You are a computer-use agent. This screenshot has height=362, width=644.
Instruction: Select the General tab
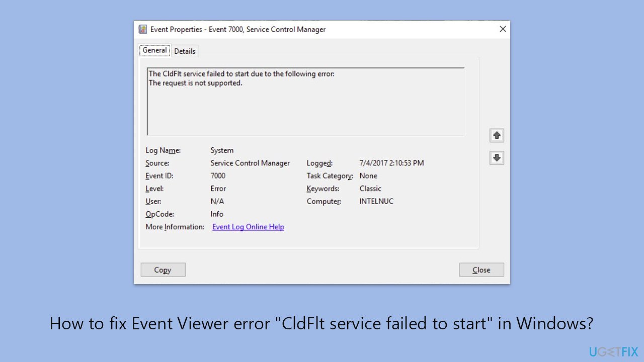point(154,50)
